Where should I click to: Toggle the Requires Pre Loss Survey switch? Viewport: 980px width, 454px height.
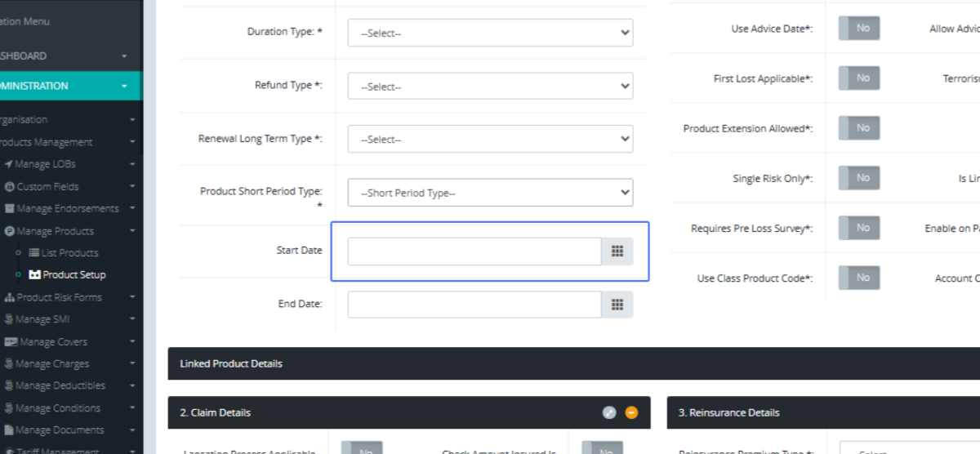coord(858,228)
